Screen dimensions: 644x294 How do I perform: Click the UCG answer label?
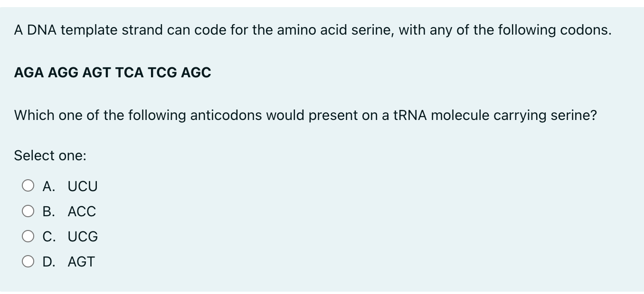pos(82,236)
